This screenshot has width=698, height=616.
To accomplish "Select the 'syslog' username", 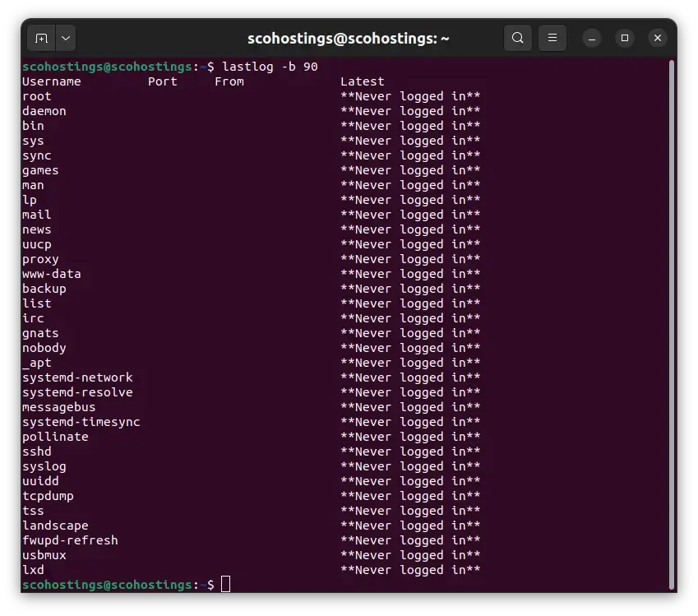I will [44, 465].
